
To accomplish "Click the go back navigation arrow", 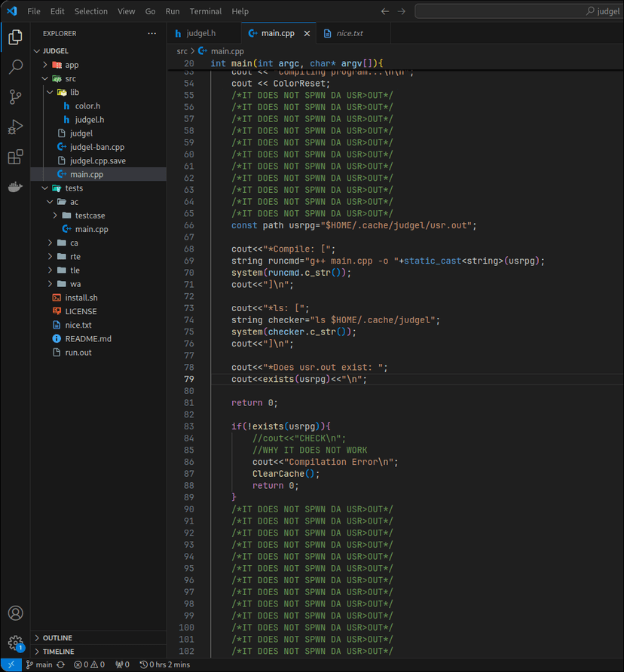I will [386, 11].
